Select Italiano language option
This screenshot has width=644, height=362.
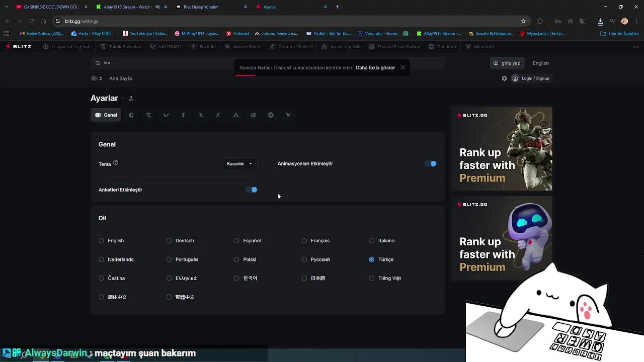(382, 241)
